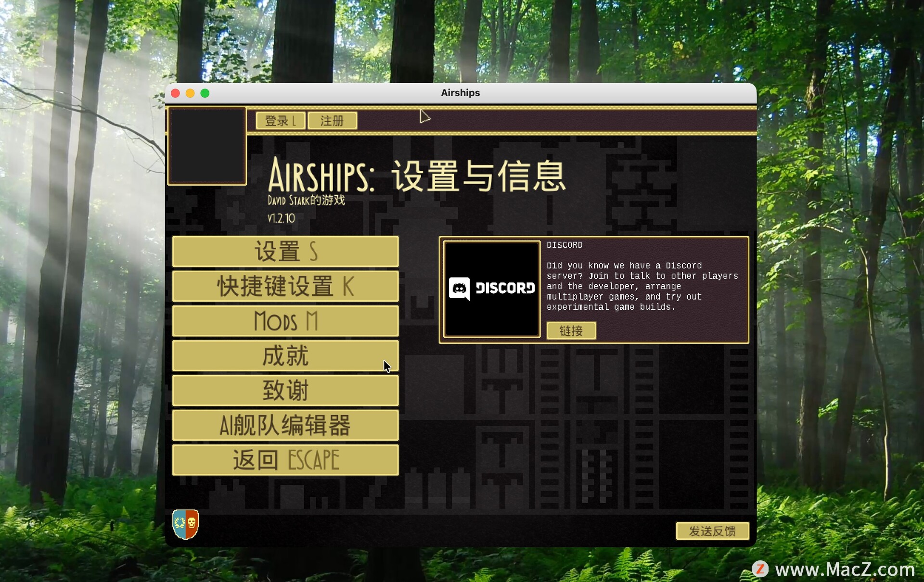Launch the AI舰队编辑器 fleet editor
Image resolution: width=924 pixels, height=582 pixels.
[285, 425]
